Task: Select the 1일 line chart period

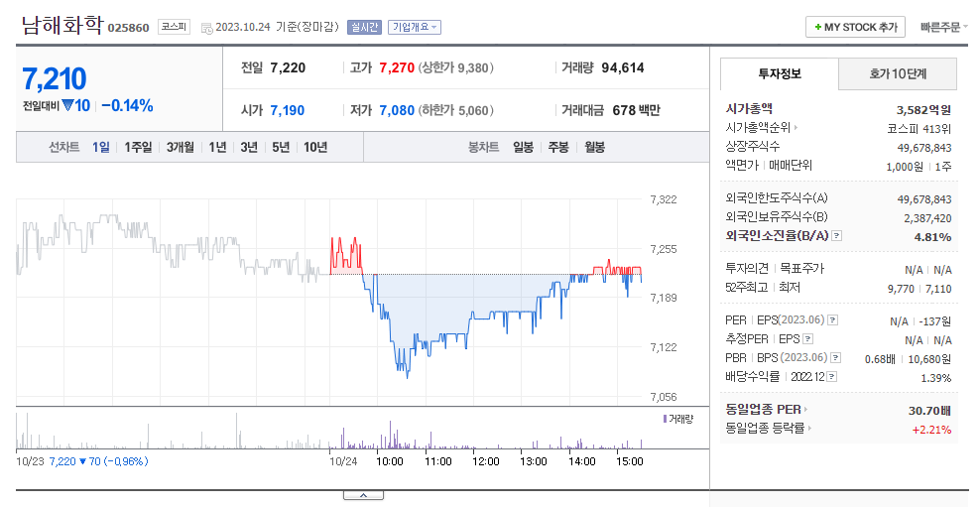Action: click(x=100, y=147)
